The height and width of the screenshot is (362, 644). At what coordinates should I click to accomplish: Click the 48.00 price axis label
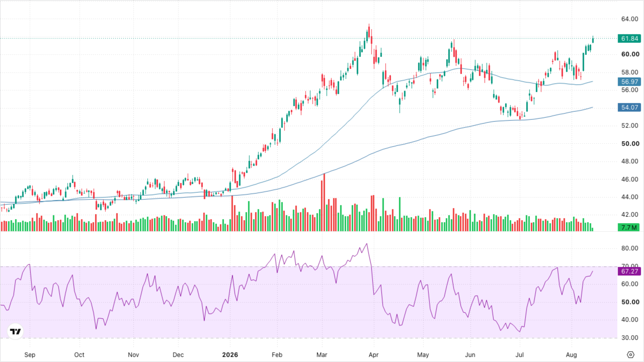point(630,161)
